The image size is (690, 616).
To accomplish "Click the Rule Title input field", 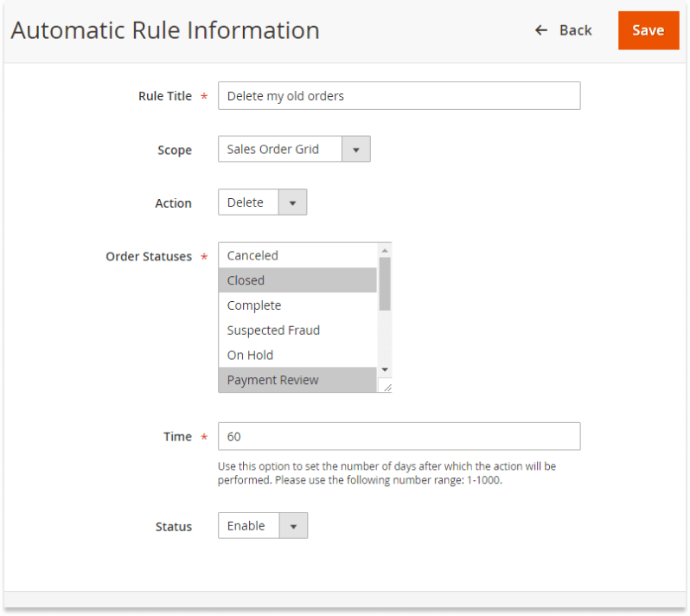I will tap(399, 95).
